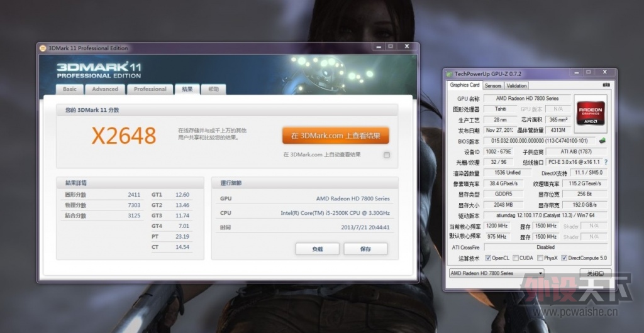The height and width of the screenshot is (333, 644).
Task: Open the AMD Radeon HD 7800 Series dropdown
Action: (x=497, y=273)
